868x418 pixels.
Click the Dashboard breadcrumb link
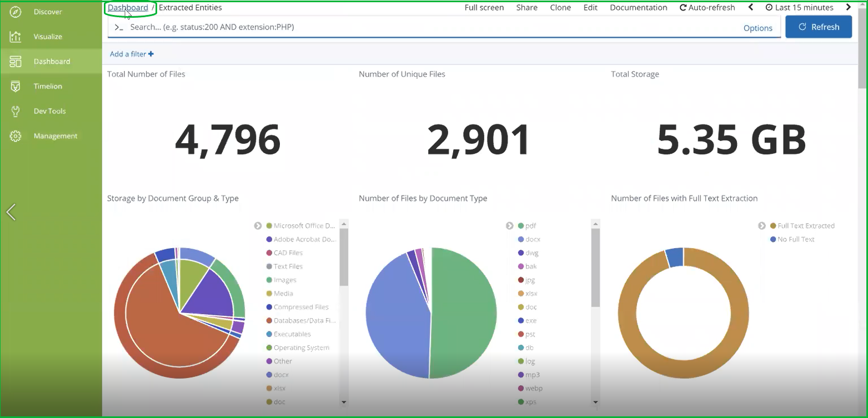point(128,8)
